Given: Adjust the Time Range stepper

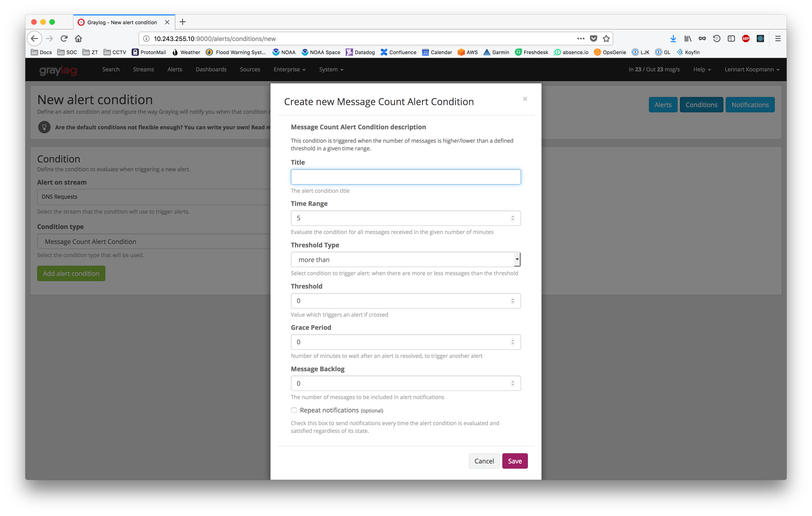Looking at the screenshot, I should pyautogui.click(x=512, y=218).
